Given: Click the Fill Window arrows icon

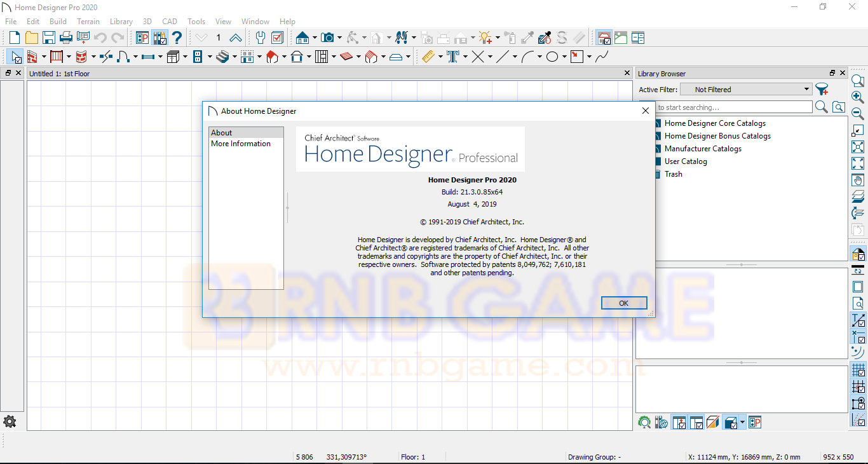Looking at the screenshot, I should pos(858,163).
